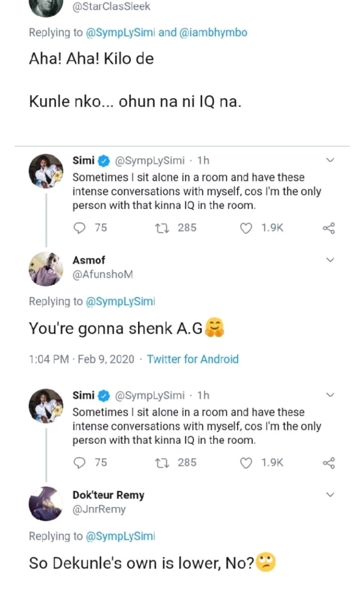Open @SympLySimi link under Dok'teur Remy's name
The height and width of the screenshot is (594, 364).
click(121, 537)
